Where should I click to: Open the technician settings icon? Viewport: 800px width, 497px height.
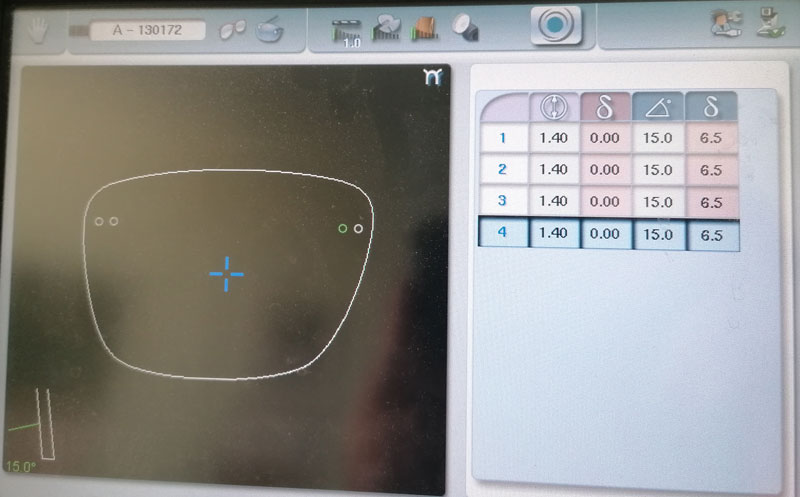tap(722, 27)
